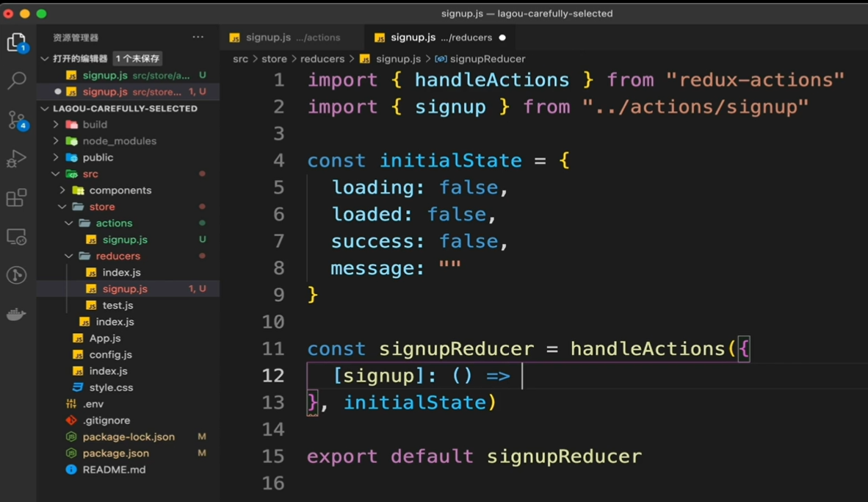Select signup.js under the reducers folder
The width and height of the screenshot is (868, 502).
point(125,289)
